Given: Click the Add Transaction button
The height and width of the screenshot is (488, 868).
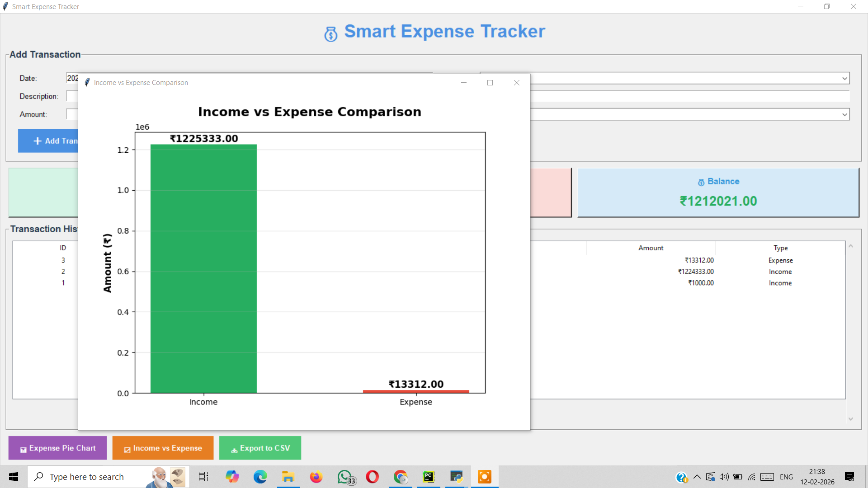Looking at the screenshot, I should coord(48,141).
